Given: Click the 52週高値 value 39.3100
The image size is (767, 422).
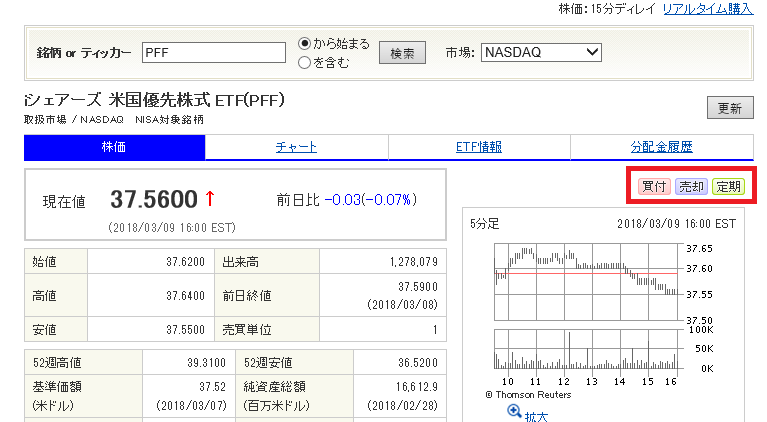Looking at the screenshot, I should [206, 363].
